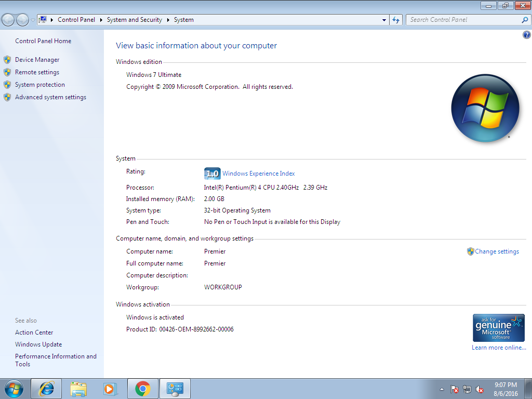Click the Action Center flag tray icon
This screenshot has width=532, height=399.
(454, 389)
